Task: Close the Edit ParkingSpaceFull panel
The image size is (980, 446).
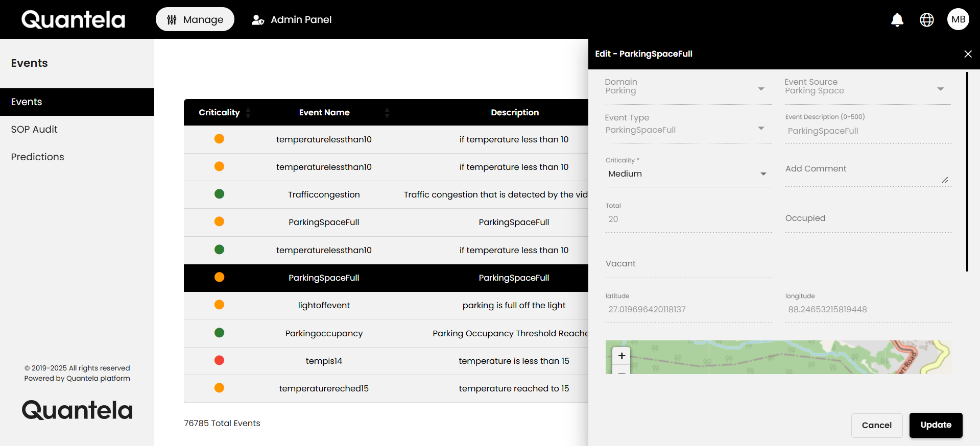Action: coord(967,54)
